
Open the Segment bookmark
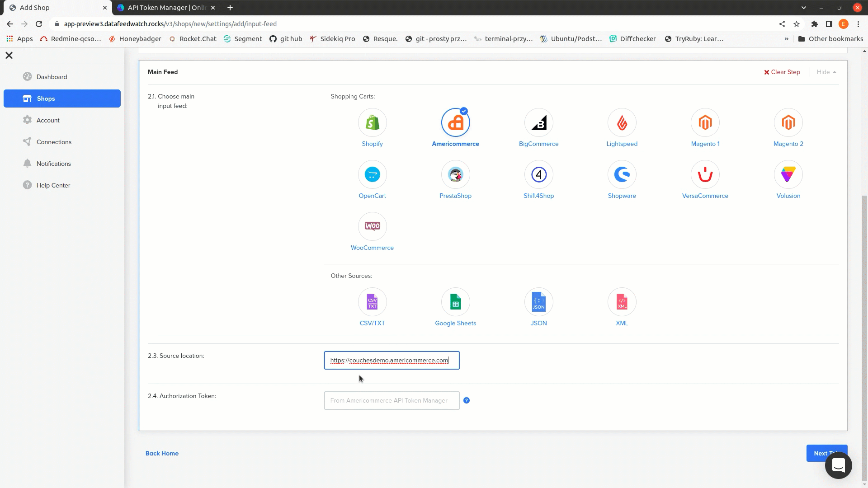click(x=243, y=39)
